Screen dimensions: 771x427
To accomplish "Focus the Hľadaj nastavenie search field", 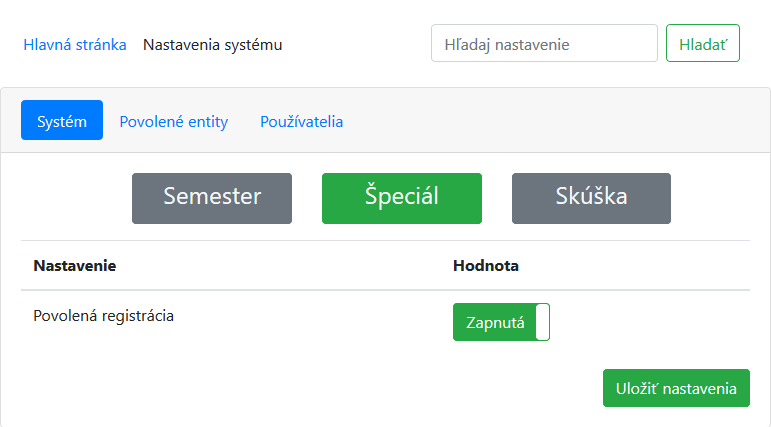I will (544, 43).
